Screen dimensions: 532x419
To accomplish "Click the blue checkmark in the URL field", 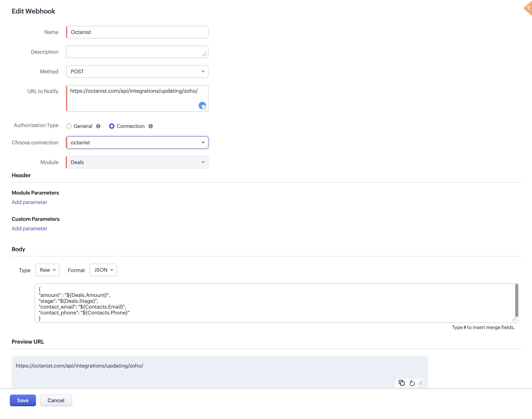I will tap(202, 105).
